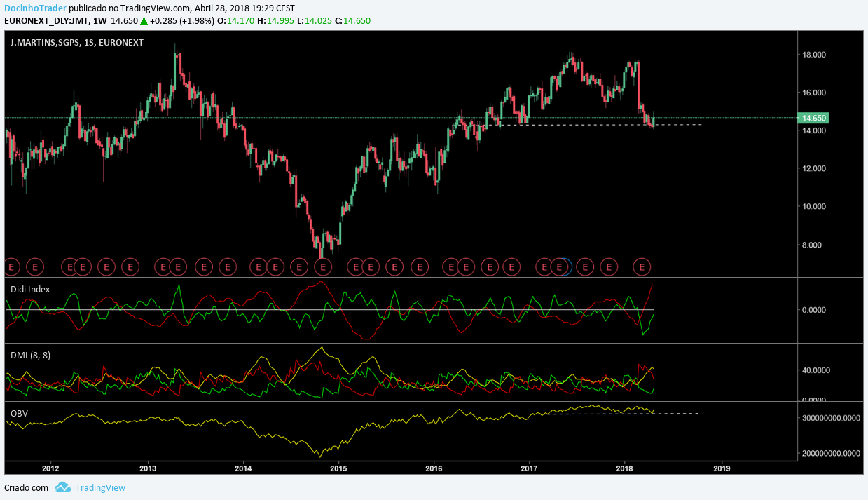Viewport: 868px width, 500px height.
Task: Select the OBV indicator label
Action: pos(19,414)
